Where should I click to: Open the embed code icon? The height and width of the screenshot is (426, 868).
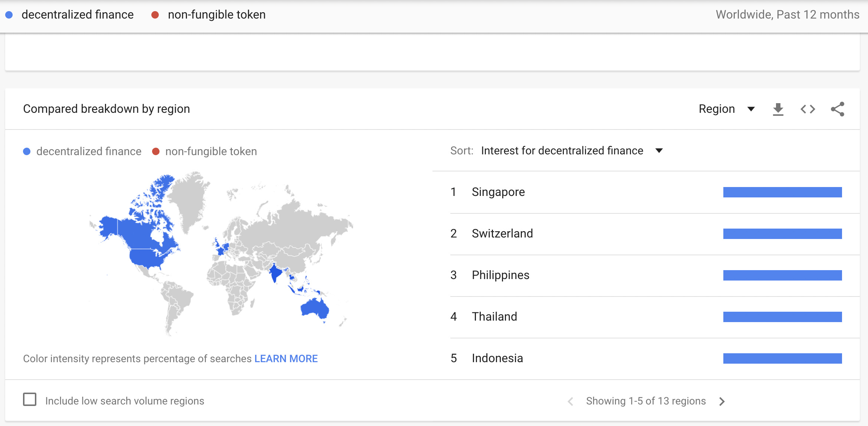click(x=808, y=109)
